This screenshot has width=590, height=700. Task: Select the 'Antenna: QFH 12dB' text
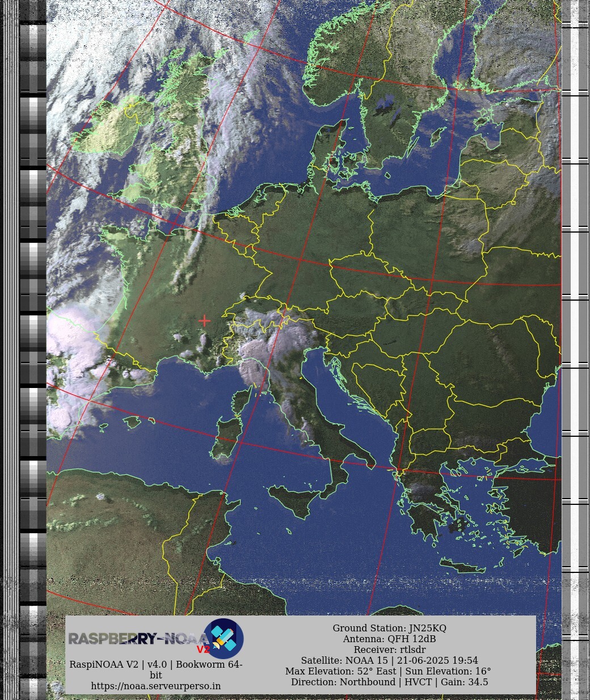tap(389, 639)
